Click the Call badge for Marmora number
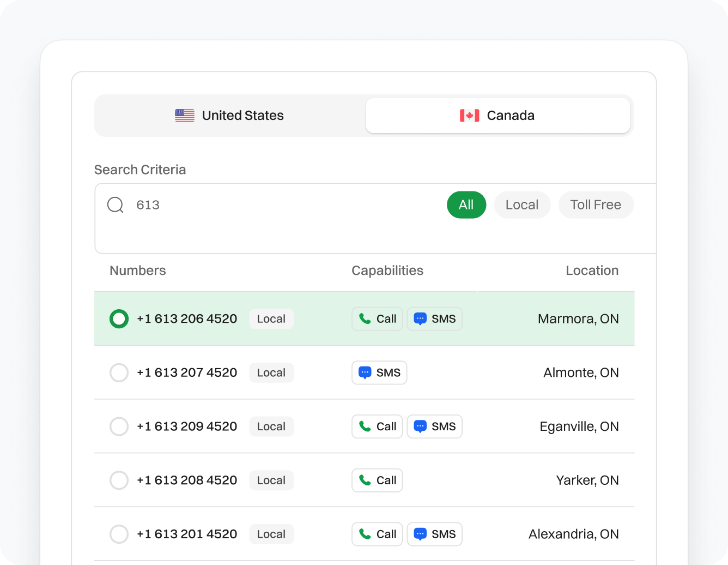The height and width of the screenshot is (565, 728). [x=377, y=319]
